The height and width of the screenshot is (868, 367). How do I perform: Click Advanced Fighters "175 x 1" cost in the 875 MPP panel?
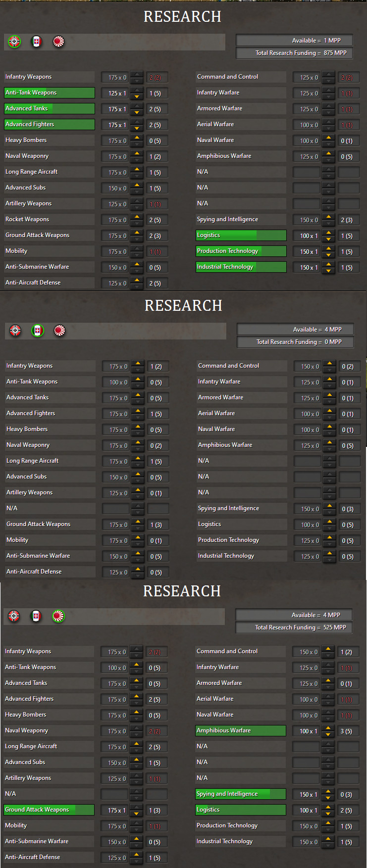pos(115,125)
